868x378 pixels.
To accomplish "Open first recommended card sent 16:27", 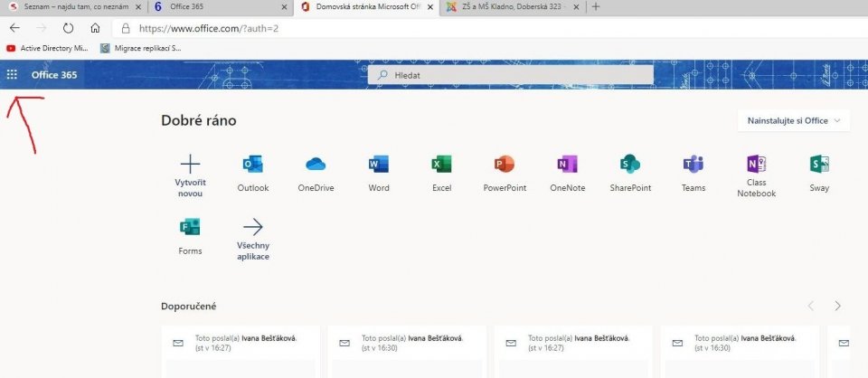I will pos(241,352).
